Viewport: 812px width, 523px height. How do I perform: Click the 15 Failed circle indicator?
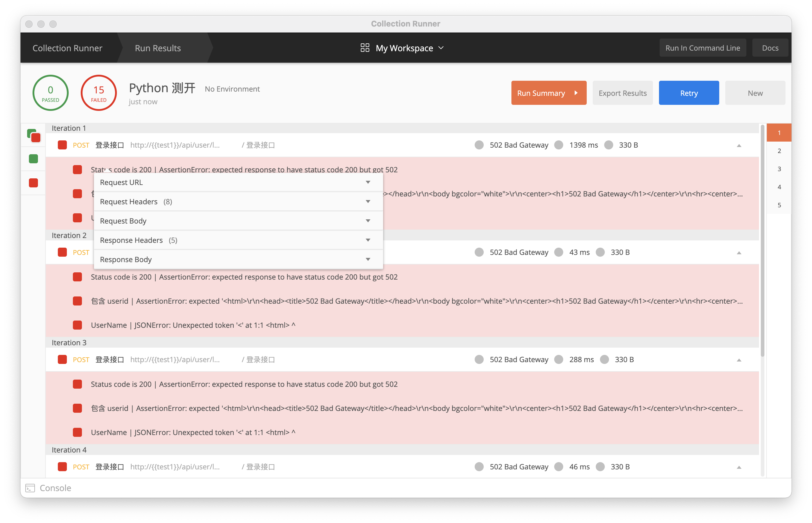[x=99, y=93]
